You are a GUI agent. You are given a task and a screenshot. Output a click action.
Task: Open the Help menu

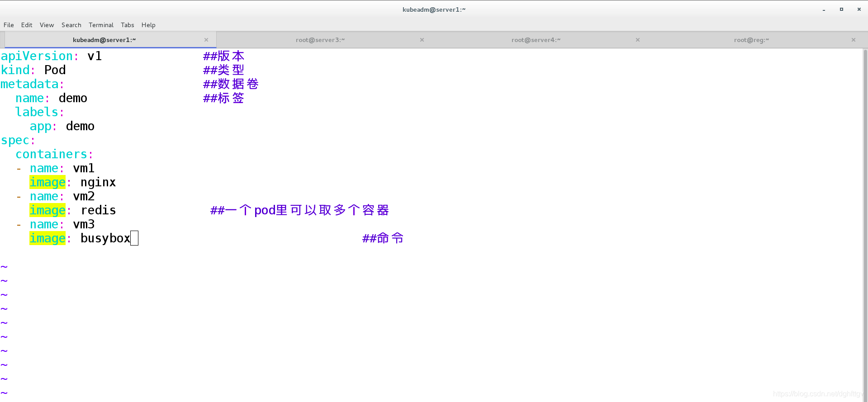tap(148, 25)
